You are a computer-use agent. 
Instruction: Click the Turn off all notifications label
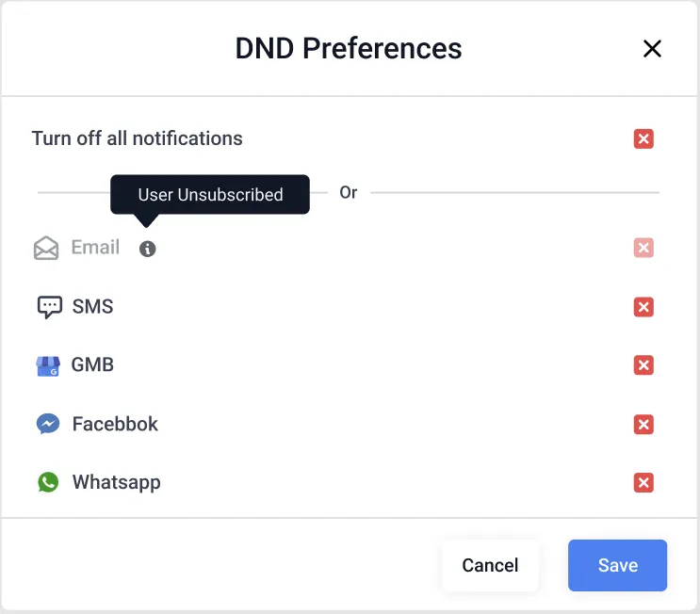pyautogui.click(x=137, y=138)
